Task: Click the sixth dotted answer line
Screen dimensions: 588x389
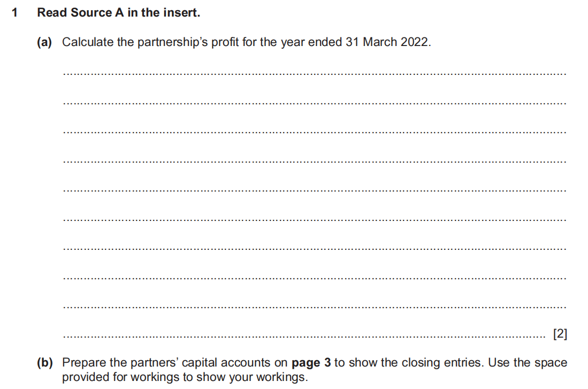Action: (x=314, y=219)
